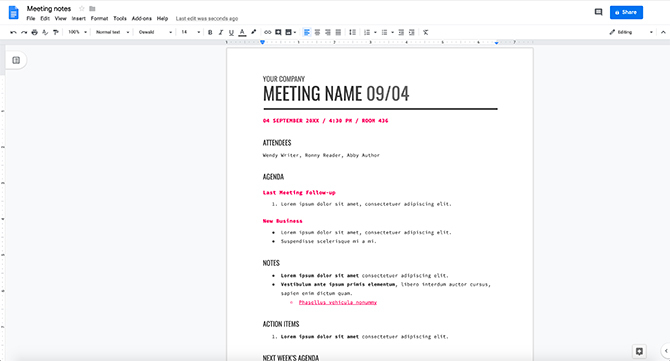Image resolution: width=670 pixels, height=361 pixels.
Task: Toggle underline formatting
Action: coord(231,32)
